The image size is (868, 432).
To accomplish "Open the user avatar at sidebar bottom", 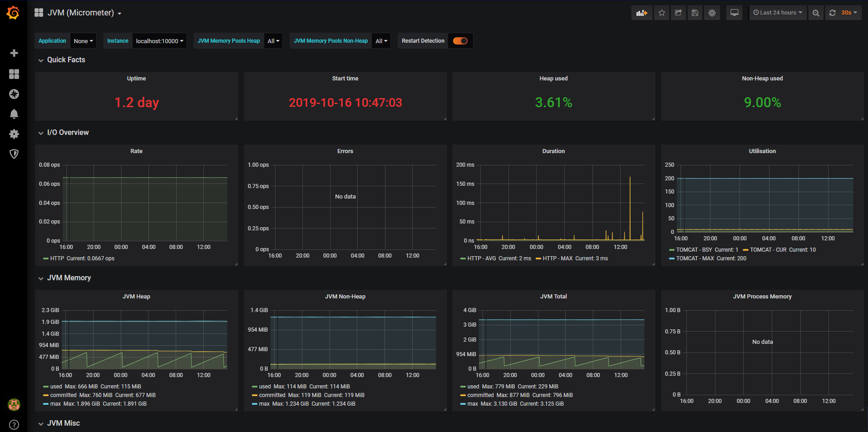I will click(14, 404).
